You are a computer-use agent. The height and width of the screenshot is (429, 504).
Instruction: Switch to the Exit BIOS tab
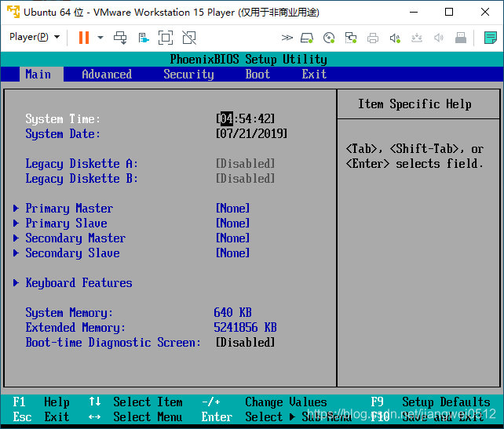314,75
